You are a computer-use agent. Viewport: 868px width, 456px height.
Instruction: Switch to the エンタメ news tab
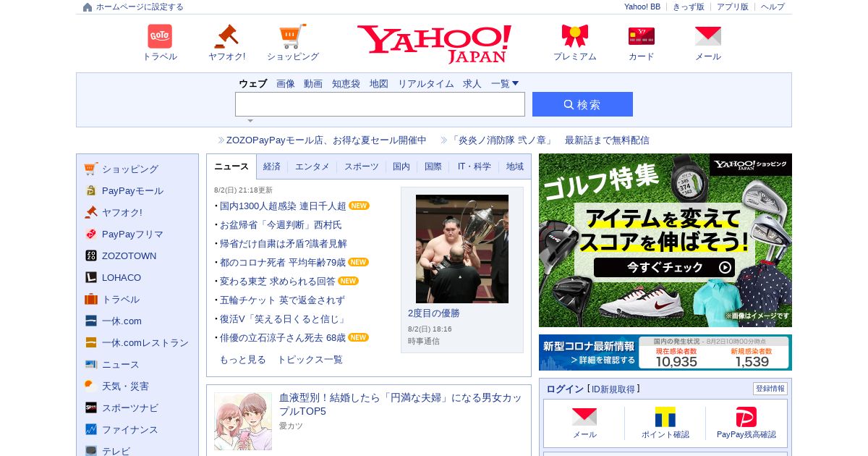tap(312, 166)
